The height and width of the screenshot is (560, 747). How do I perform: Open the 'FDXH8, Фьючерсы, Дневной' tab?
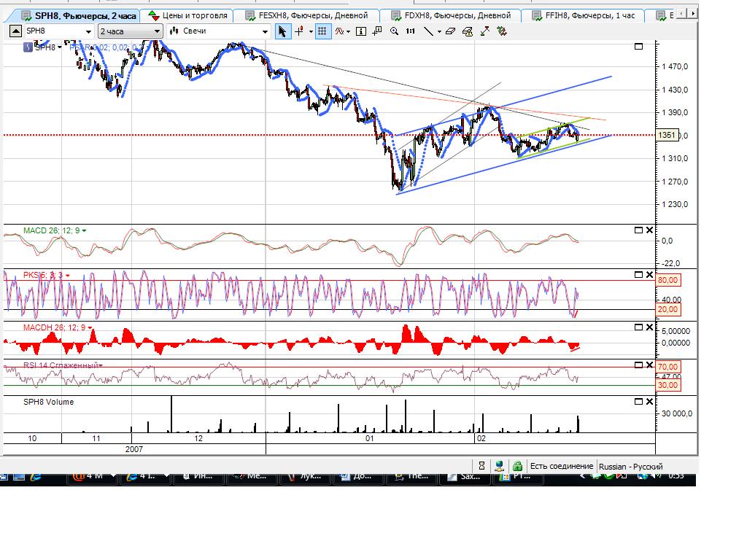point(452,16)
